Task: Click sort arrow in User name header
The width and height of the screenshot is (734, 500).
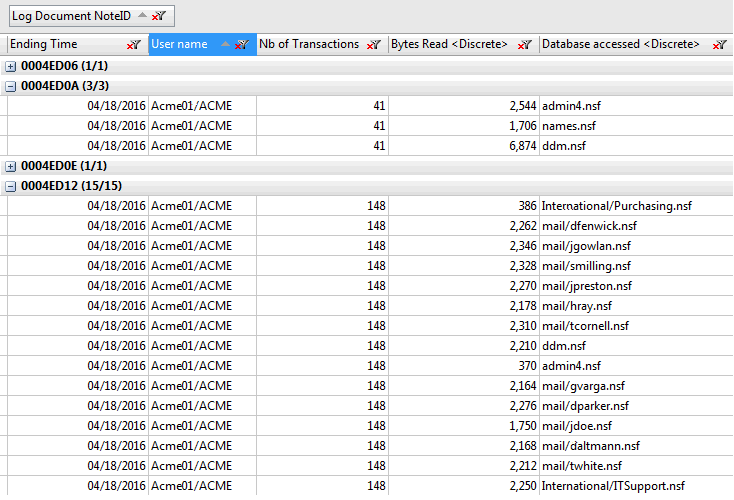Action: (225, 45)
